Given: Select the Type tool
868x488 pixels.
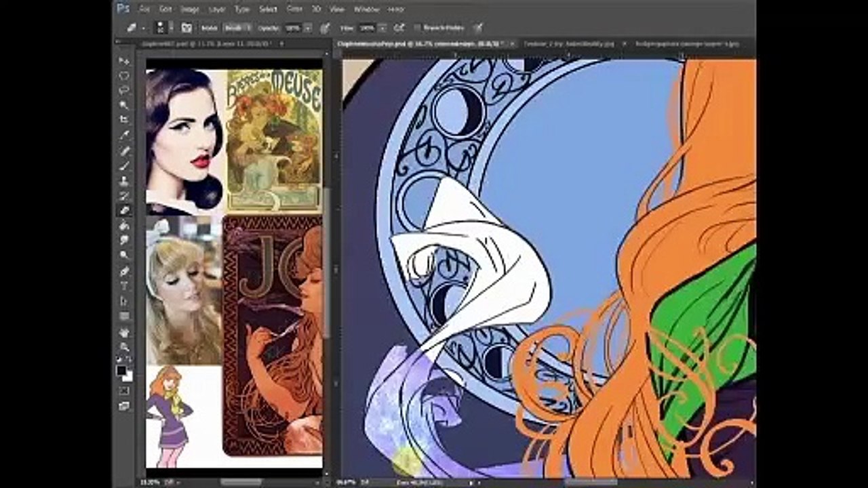Looking at the screenshot, I should (124, 286).
